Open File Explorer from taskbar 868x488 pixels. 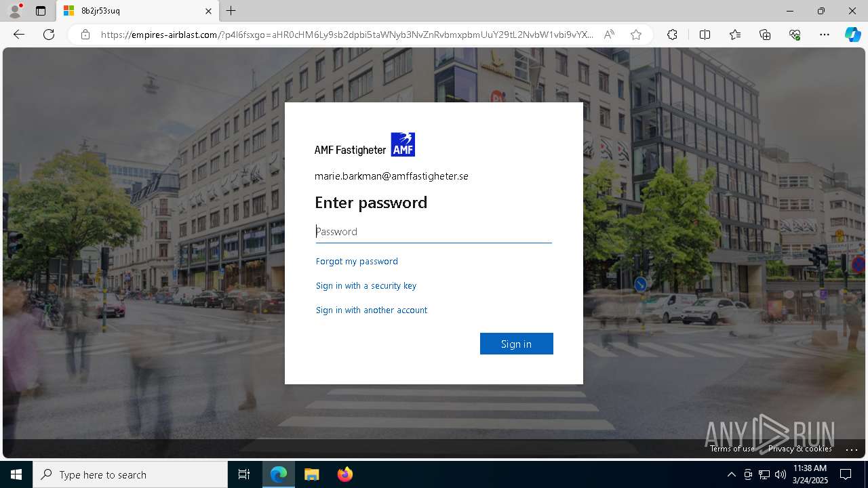click(x=311, y=474)
